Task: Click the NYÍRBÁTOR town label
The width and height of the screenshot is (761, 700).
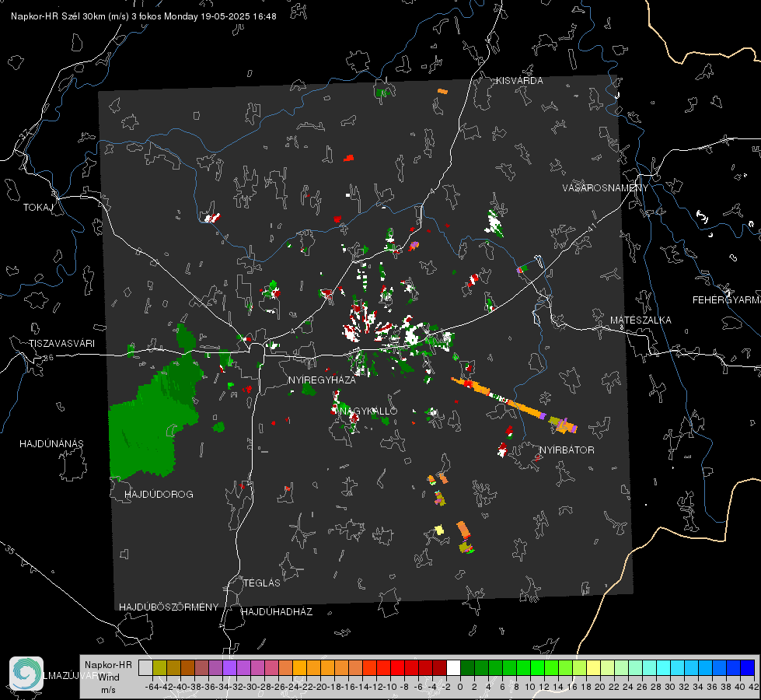Action: point(567,450)
